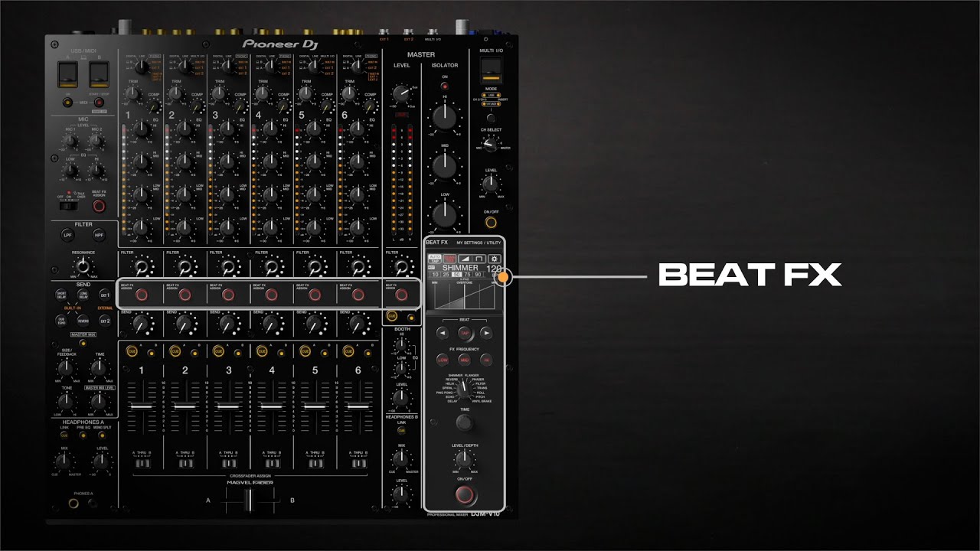Select the DUB ECHO send effect

pos(61,321)
